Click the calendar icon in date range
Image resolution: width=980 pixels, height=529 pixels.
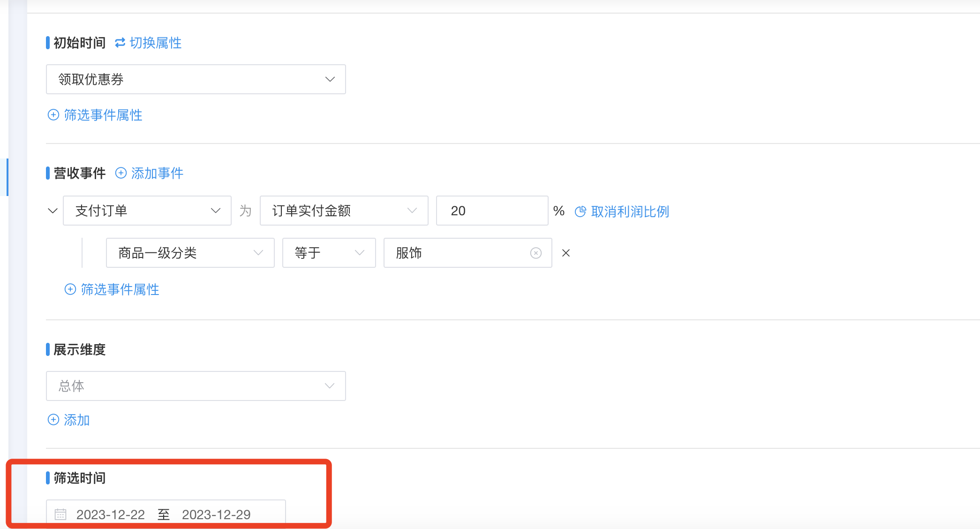coord(60,514)
